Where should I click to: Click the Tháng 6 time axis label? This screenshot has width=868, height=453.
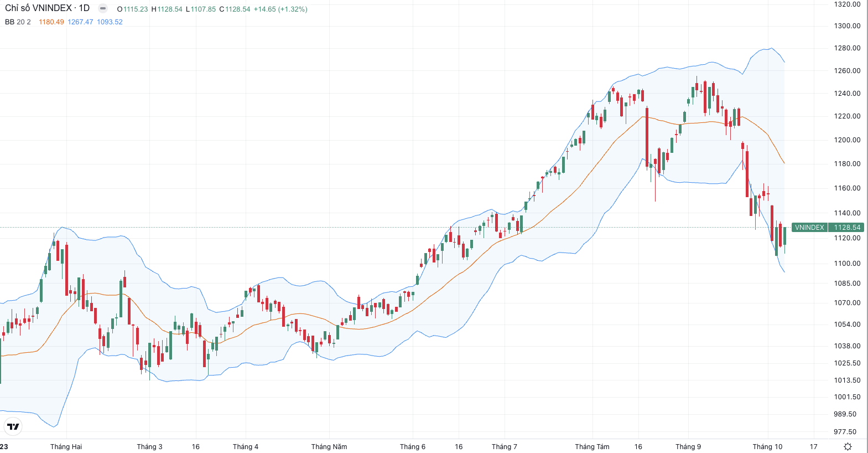(x=413, y=447)
